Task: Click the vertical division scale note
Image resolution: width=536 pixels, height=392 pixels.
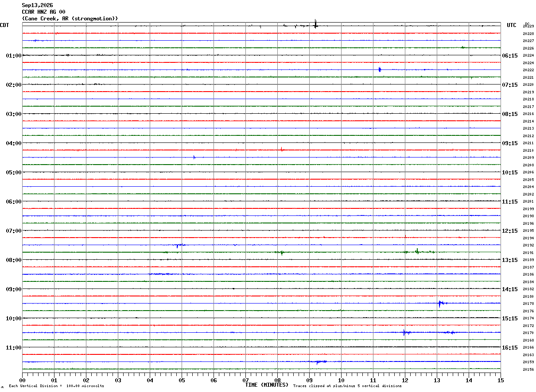Action: tap(56, 386)
